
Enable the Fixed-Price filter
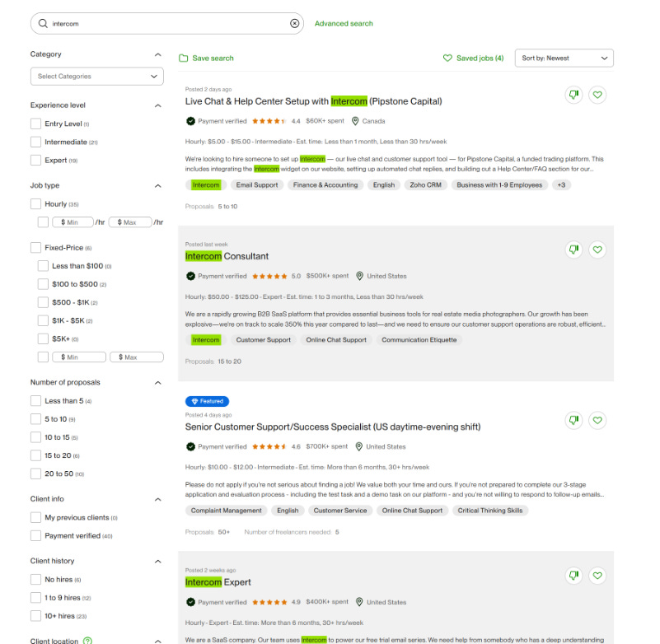tap(35, 248)
